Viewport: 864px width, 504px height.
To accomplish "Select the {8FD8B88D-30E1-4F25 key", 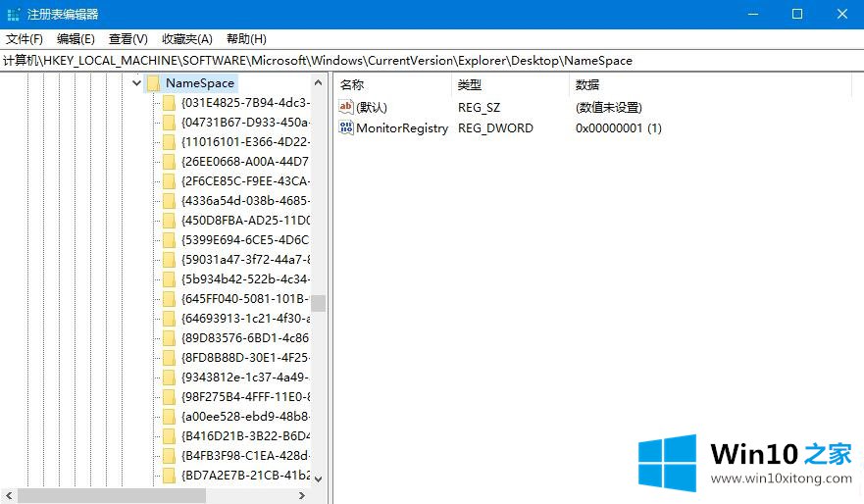I will click(245, 358).
